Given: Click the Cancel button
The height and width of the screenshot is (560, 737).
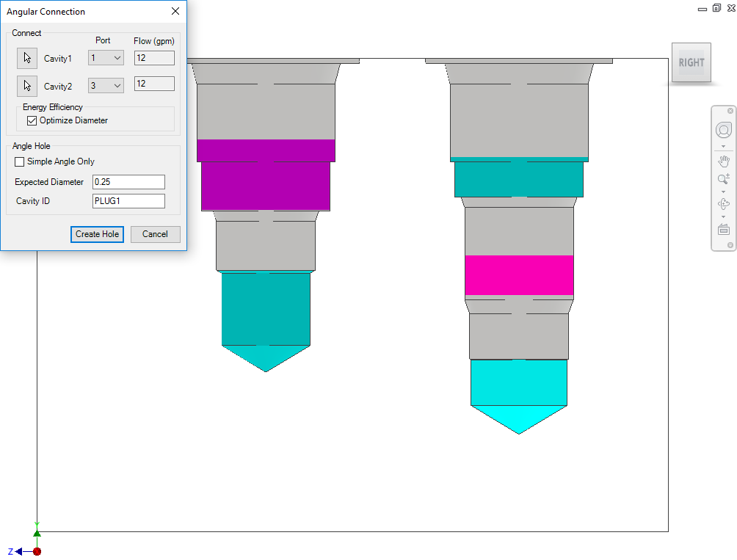Looking at the screenshot, I should pyautogui.click(x=155, y=234).
